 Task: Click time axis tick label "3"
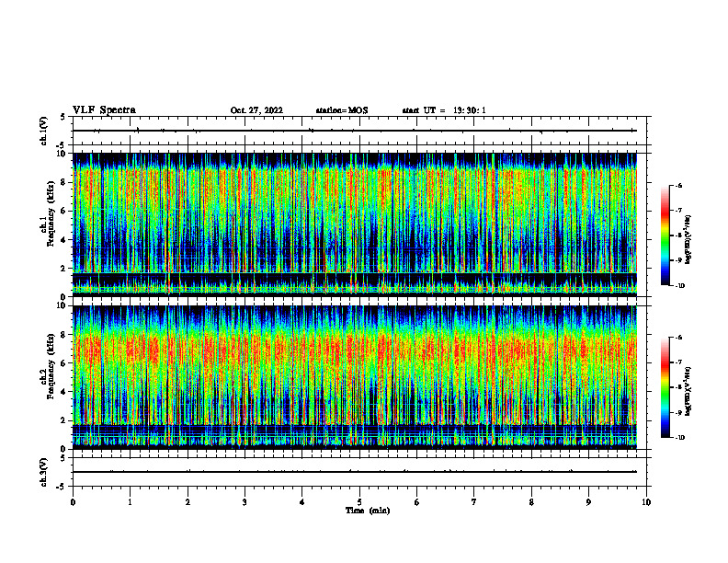click(245, 502)
